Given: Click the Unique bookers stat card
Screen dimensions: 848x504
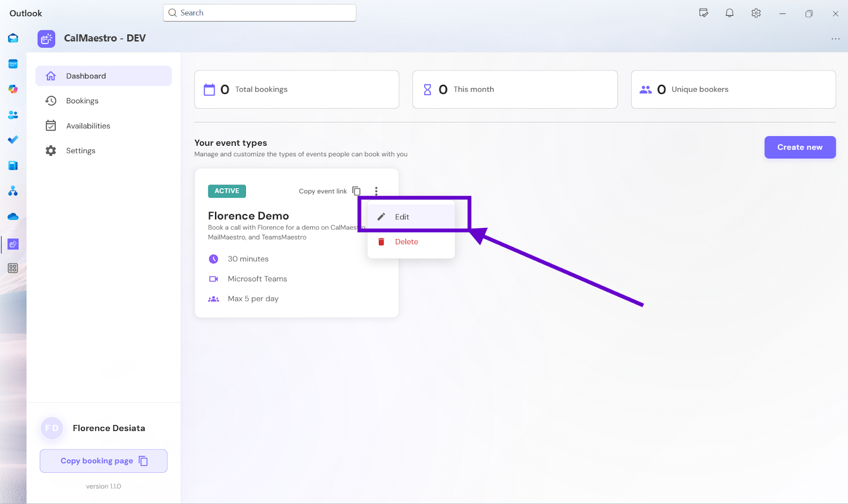Looking at the screenshot, I should click(734, 90).
